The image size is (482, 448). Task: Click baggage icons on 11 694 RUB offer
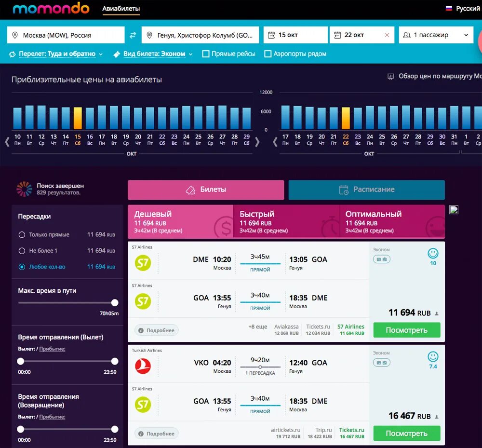coord(382,259)
